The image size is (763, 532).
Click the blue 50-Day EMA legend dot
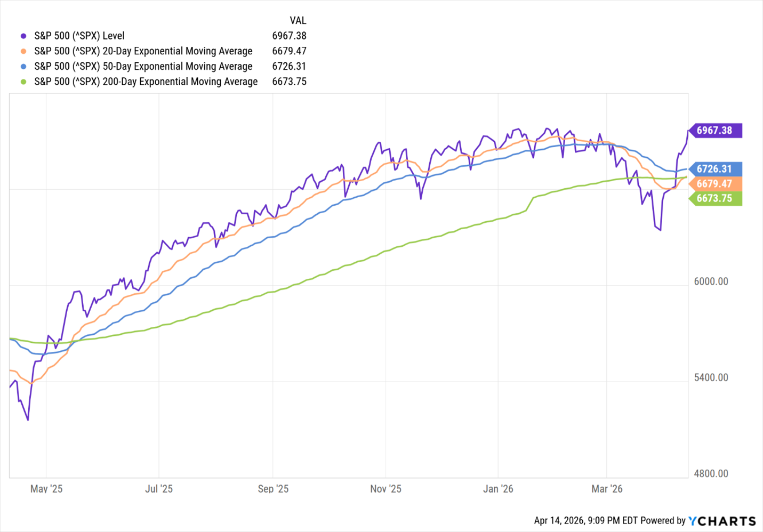point(23,67)
